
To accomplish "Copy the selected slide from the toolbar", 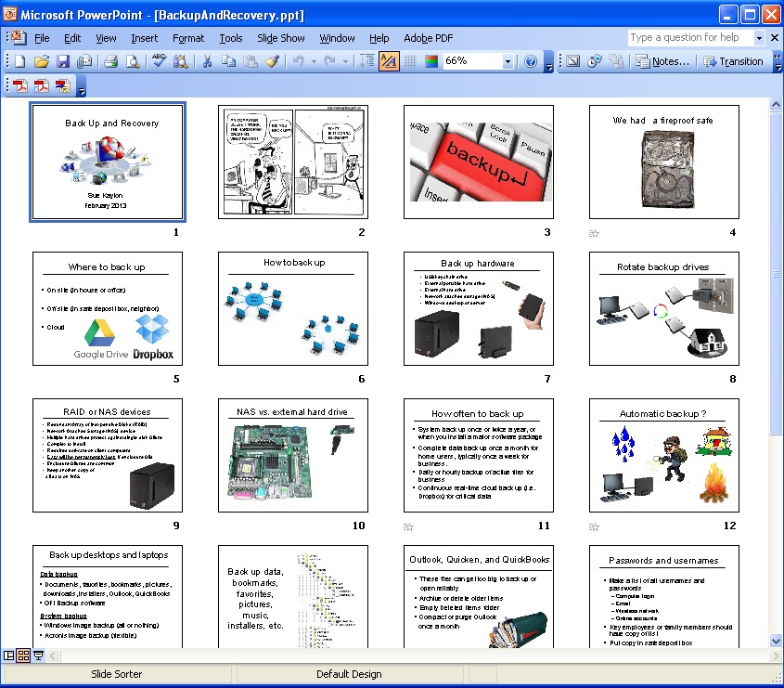I will point(228,61).
